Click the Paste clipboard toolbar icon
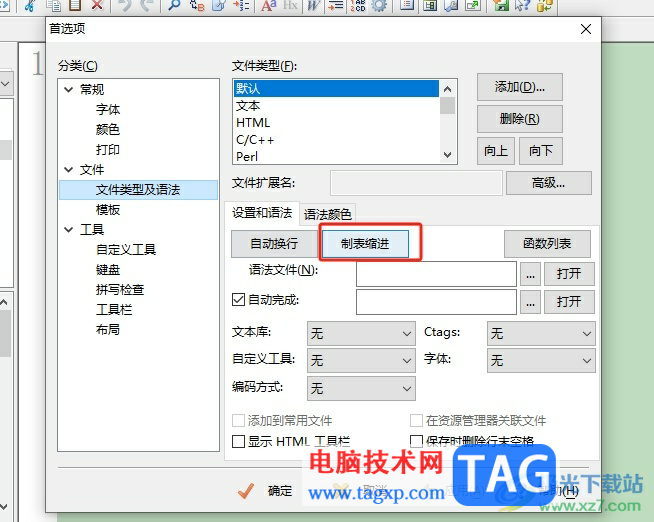The image size is (654, 522). (x=75, y=5)
